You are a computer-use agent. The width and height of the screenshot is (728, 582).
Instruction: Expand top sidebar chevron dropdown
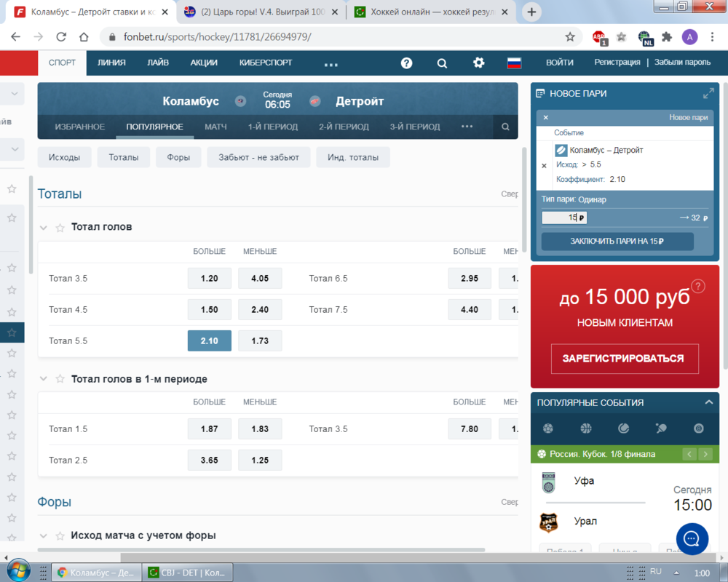click(15, 94)
